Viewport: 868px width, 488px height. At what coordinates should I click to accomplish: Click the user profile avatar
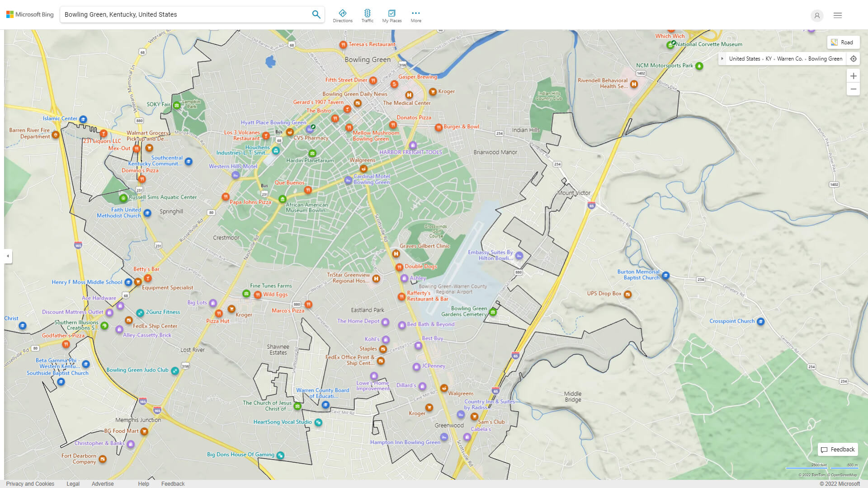[x=817, y=15]
